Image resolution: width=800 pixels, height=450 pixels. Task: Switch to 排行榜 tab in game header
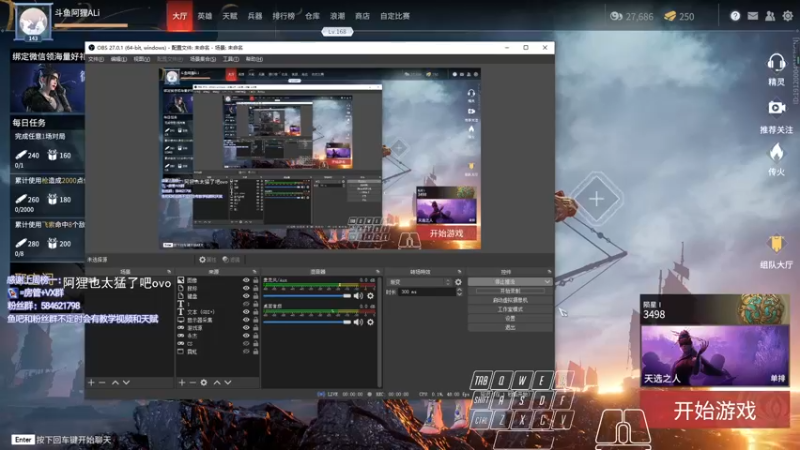[x=283, y=16]
